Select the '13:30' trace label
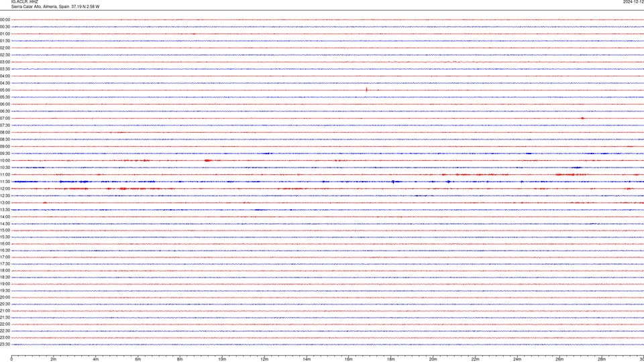This screenshot has height=362, width=644. pos(5,210)
